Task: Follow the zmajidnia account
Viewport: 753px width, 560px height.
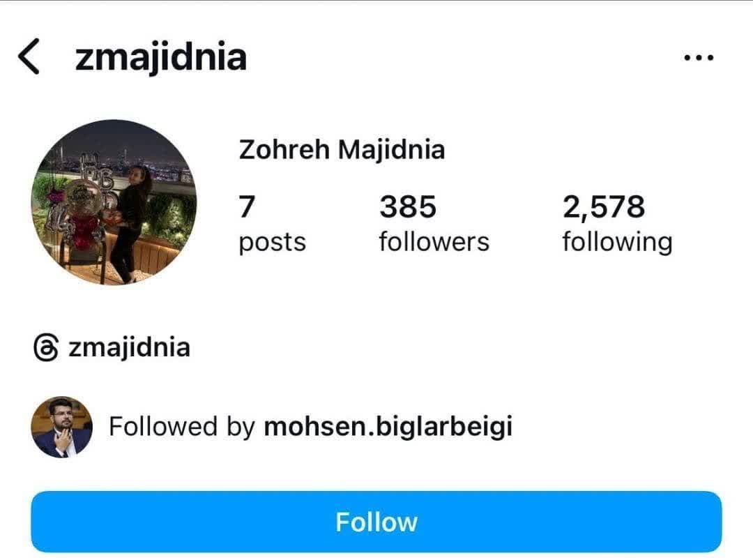Action: pyautogui.click(x=376, y=522)
